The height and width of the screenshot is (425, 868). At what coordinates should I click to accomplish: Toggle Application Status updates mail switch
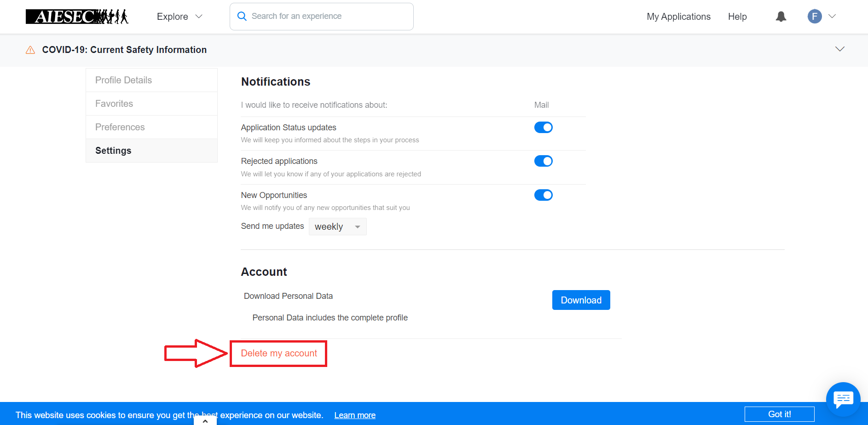click(x=544, y=128)
